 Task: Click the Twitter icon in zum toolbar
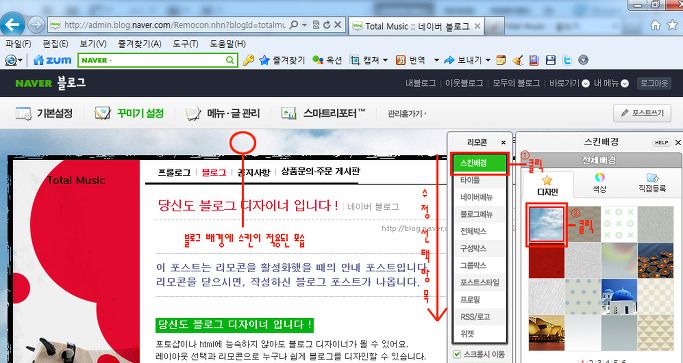click(567, 60)
